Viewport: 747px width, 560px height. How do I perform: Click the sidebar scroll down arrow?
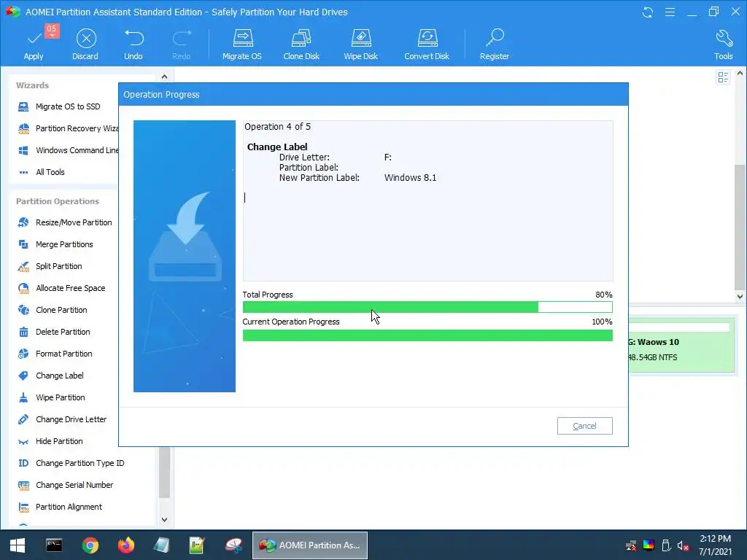click(164, 519)
